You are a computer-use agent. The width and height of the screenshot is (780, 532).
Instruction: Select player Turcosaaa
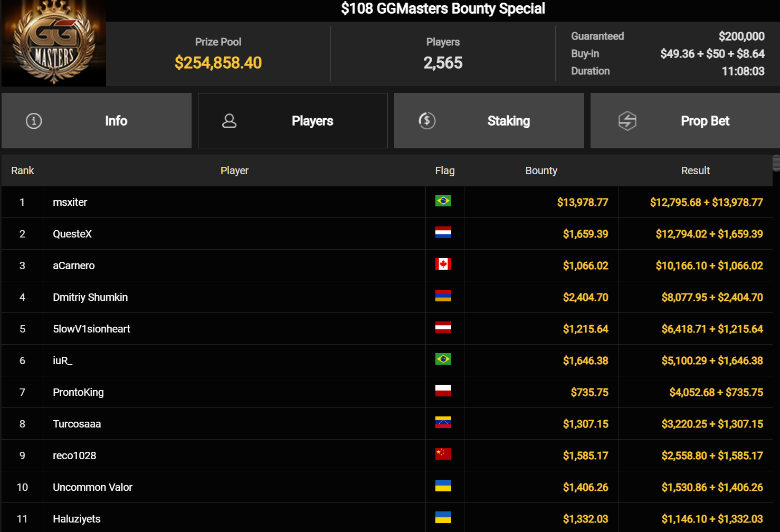(x=77, y=424)
